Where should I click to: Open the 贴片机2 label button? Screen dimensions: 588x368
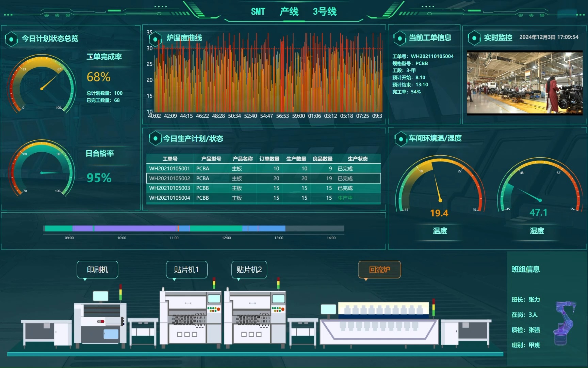(x=249, y=270)
